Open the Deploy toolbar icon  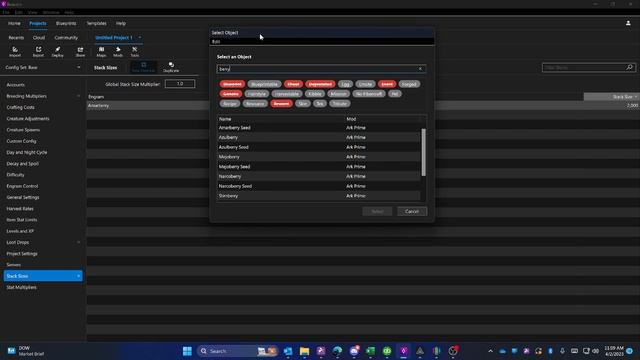click(x=58, y=52)
